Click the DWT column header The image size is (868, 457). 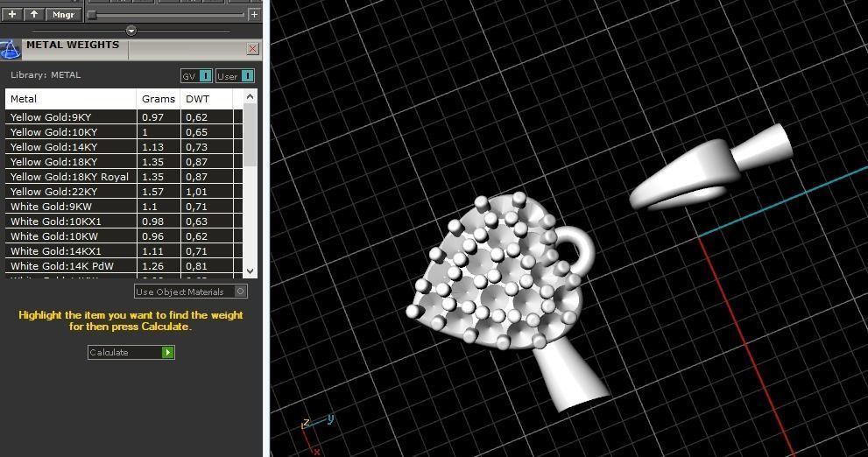pos(207,99)
